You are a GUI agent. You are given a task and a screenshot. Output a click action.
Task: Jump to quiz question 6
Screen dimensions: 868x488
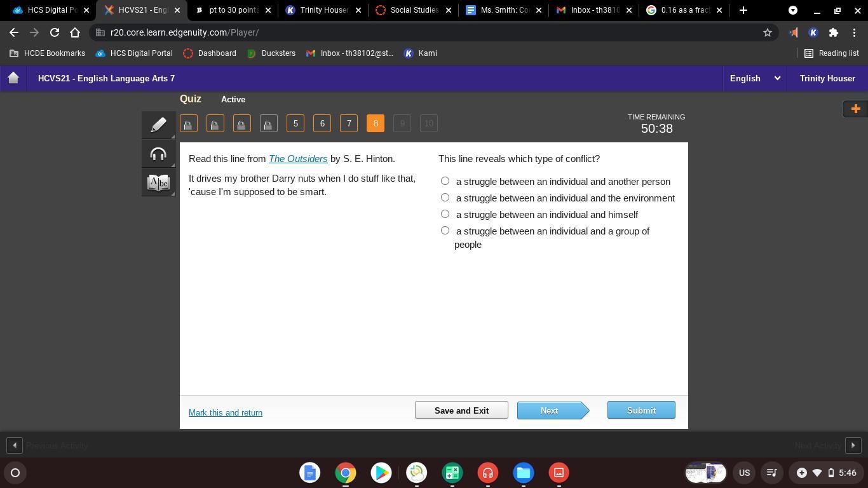click(322, 123)
